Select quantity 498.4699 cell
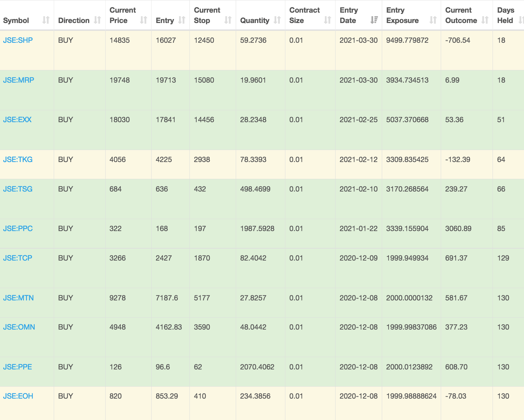Image resolution: width=524 pixels, height=420 pixels. (x=255, y=189)
